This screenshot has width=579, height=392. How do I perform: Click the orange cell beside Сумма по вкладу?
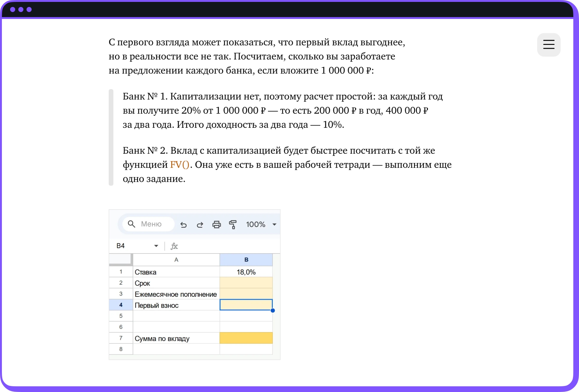(246, 338)
